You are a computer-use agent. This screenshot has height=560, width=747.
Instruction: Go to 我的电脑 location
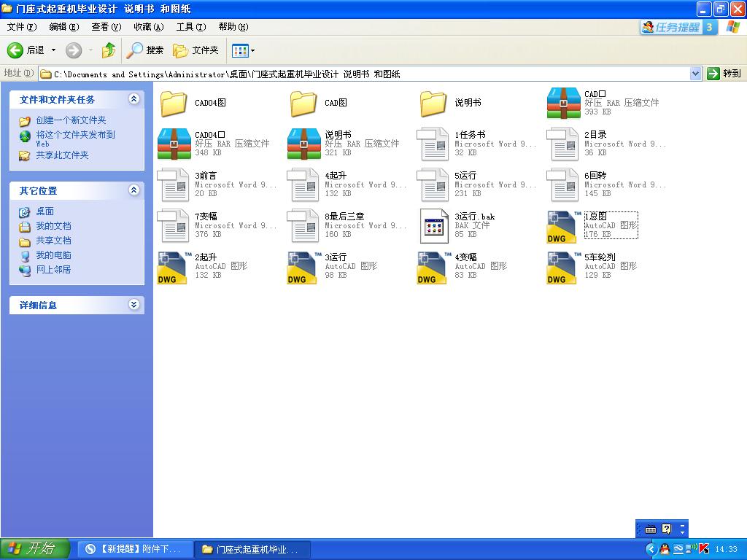(53, 255)
